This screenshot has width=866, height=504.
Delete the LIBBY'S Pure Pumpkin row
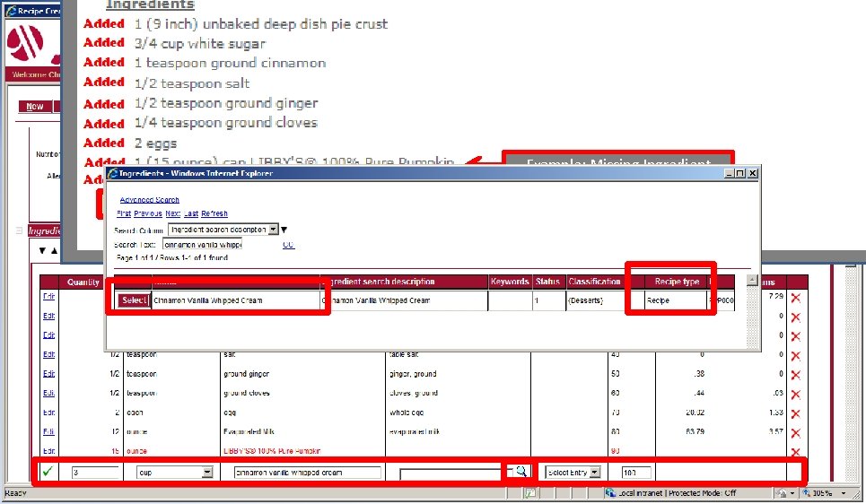(796, 452)
